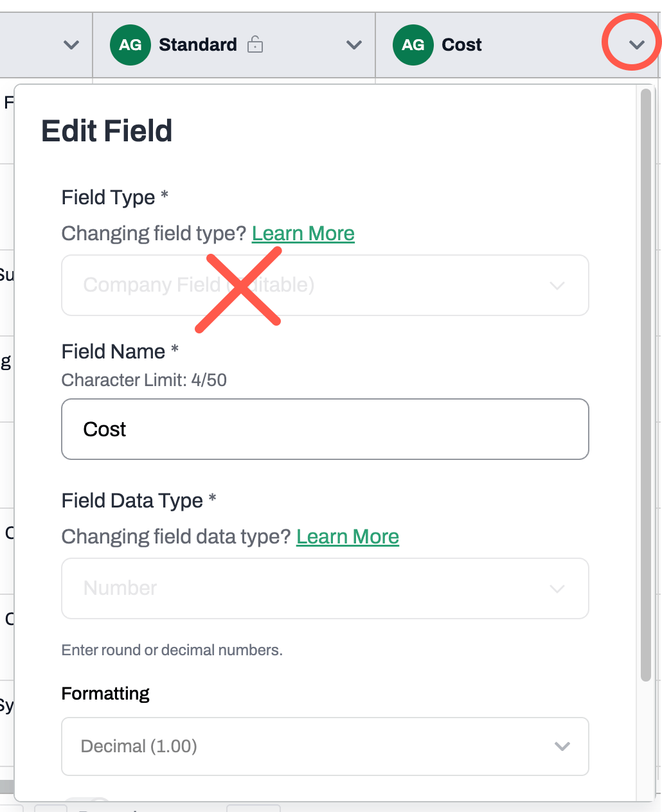Click the table's horizontal scrollbar at bottom left
This screenshot has width=662, height=812.
tap(7, 786)
